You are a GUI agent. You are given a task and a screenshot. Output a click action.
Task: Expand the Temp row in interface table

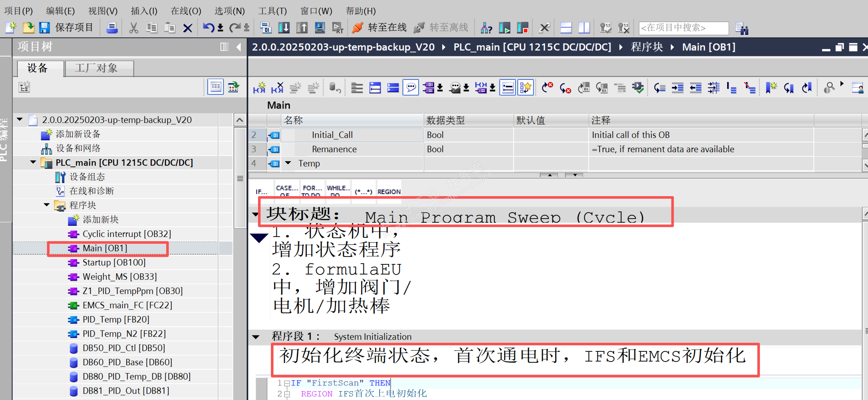coord(288,163)
